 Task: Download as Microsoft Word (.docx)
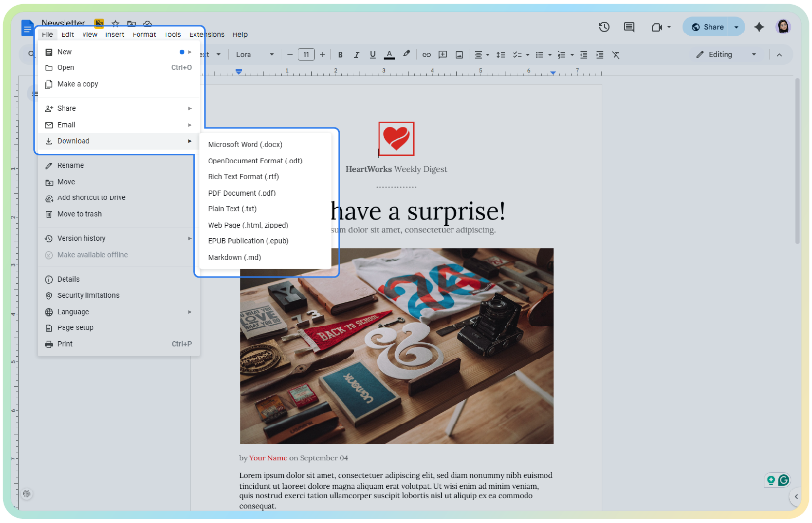(x=265, y=144)
